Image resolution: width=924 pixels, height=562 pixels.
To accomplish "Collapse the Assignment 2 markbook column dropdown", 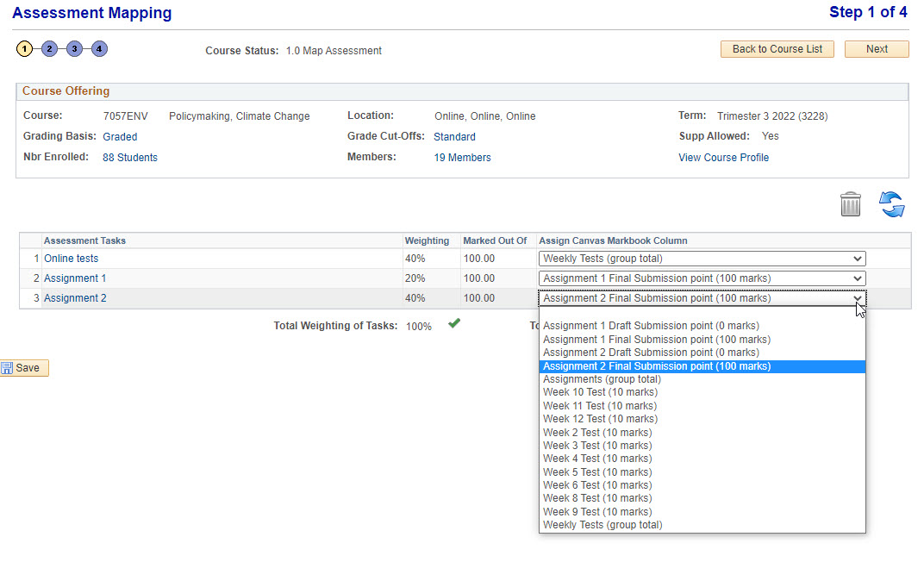I will tap(702, 298).
